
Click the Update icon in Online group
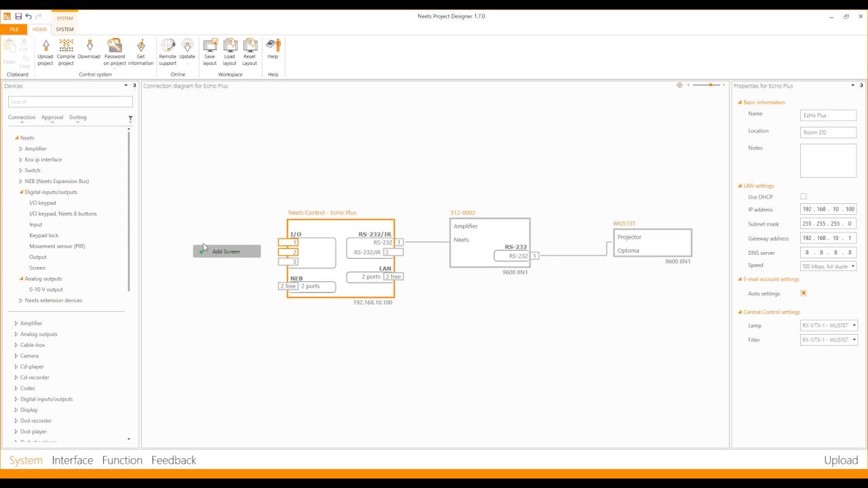[187, 47]
